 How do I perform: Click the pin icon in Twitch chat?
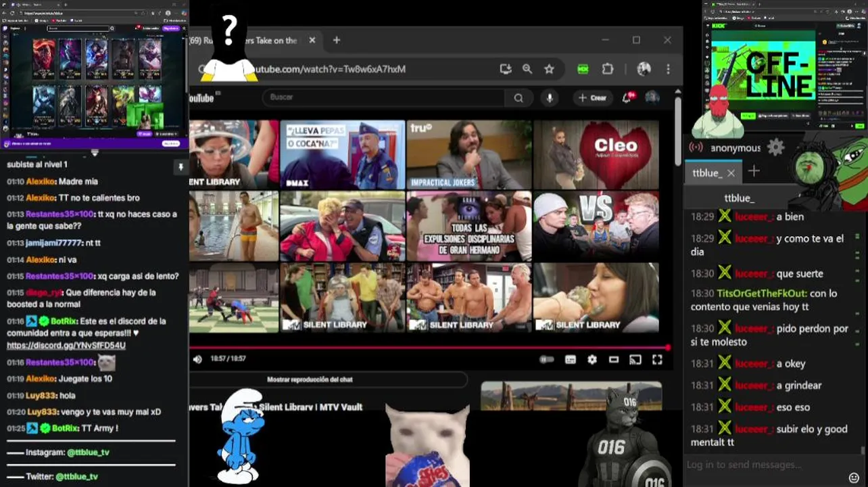point(180,167)
